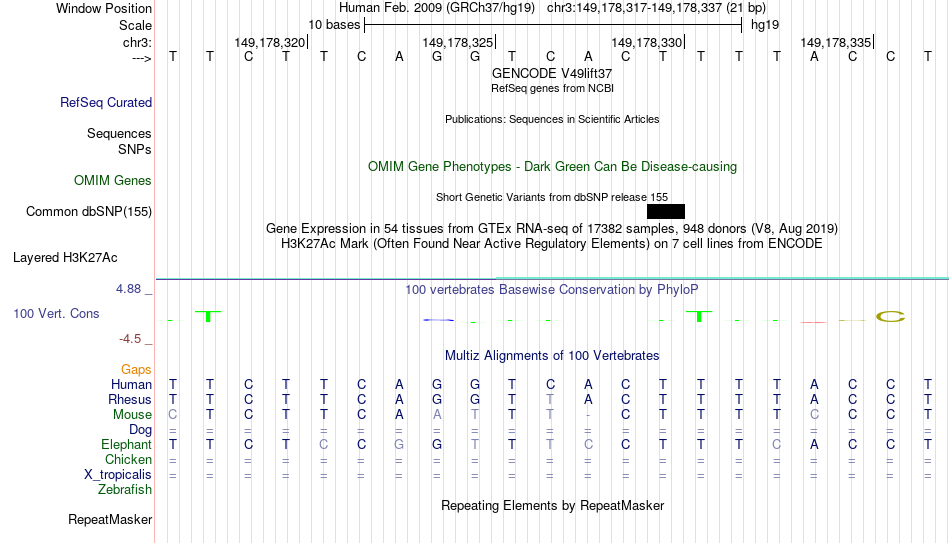Click the Scale label on the left
Image resolution: width=950 pixels, height=543 pixels.
point(136,25)
